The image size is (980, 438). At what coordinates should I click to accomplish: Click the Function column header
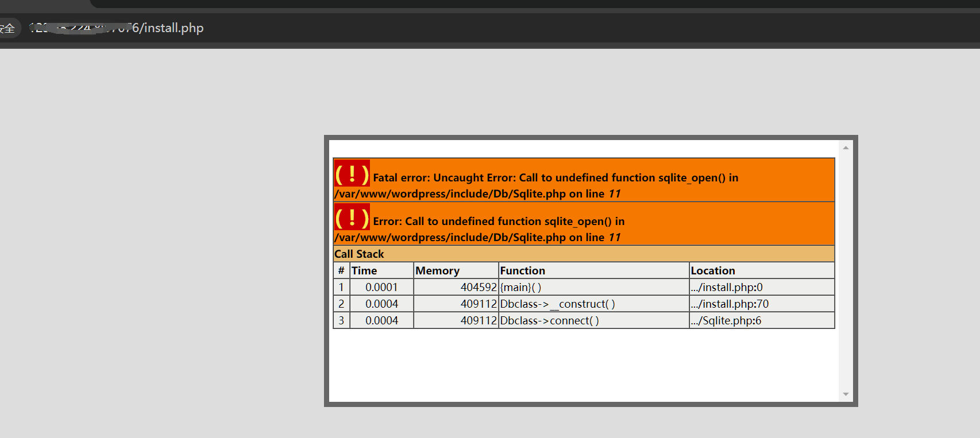tap(594, 270)
